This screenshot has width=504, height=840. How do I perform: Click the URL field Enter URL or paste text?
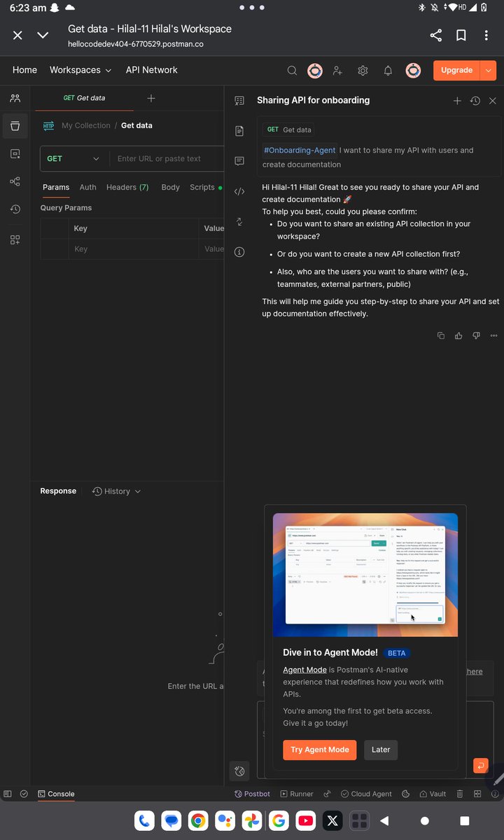pos(167,159)
